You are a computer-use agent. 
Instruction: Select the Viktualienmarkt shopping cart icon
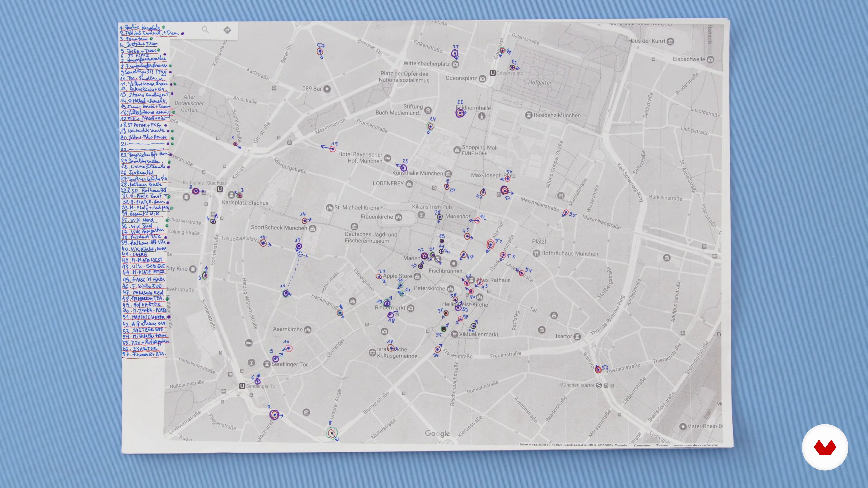point(454,334)
